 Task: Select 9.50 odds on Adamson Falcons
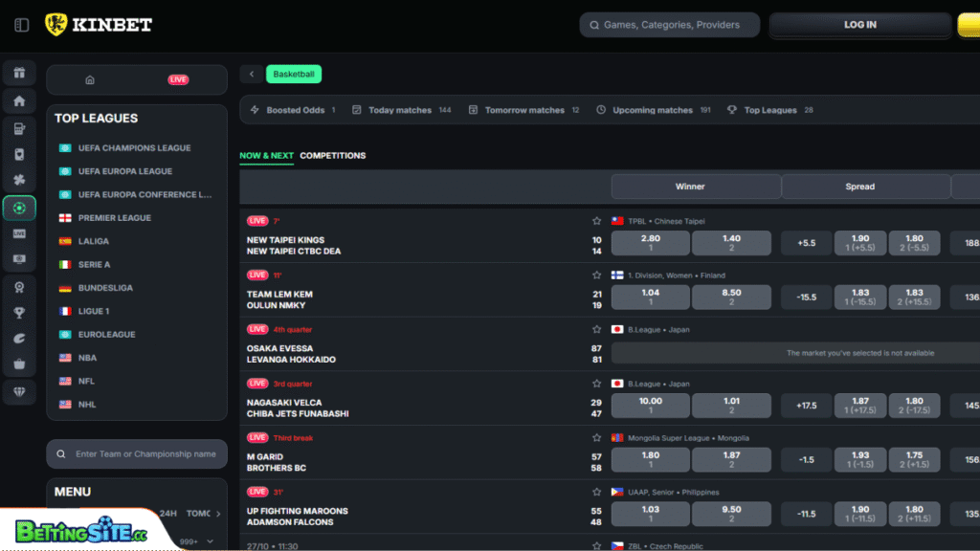[731, 514]
